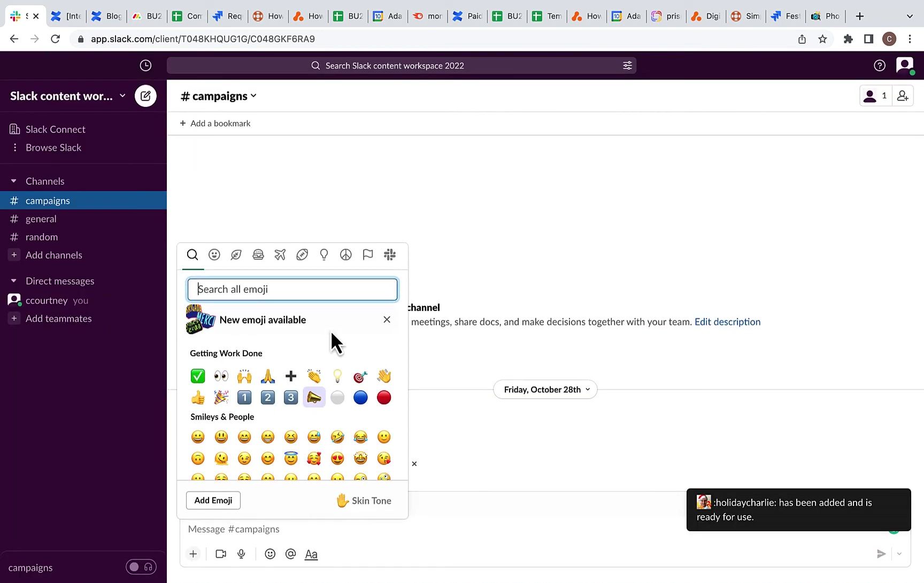Image resolution: width=924 pixels, height=583 pixels.
Task: Open Chrome tab list chevron
Action: pyautogui.click(x=910, y=16)
